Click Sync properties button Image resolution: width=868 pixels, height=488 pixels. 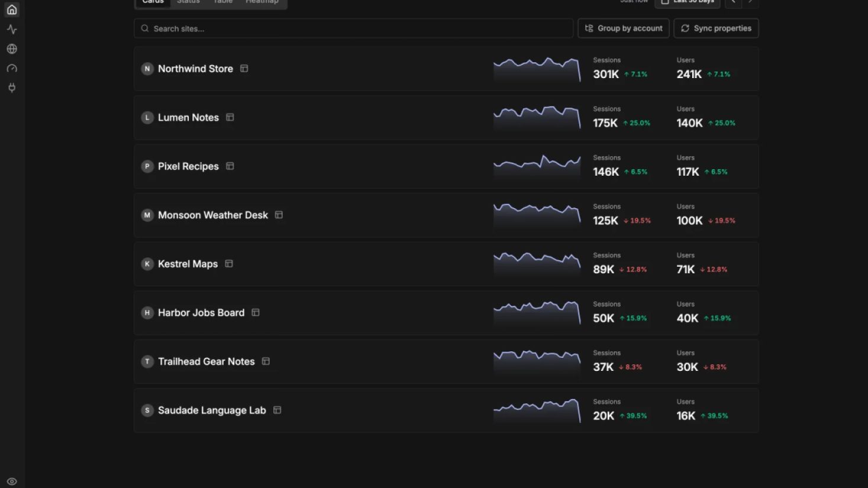pyautogui.click(x=716, y=28)
